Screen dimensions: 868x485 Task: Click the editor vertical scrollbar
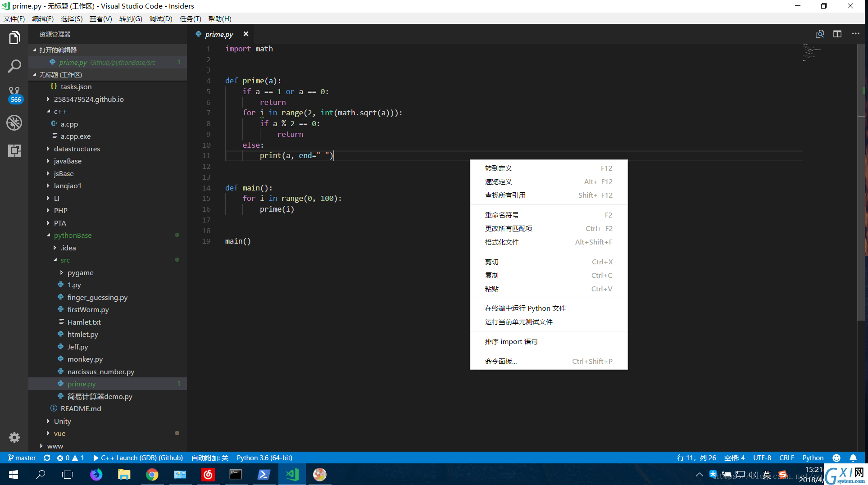point(861,182)
